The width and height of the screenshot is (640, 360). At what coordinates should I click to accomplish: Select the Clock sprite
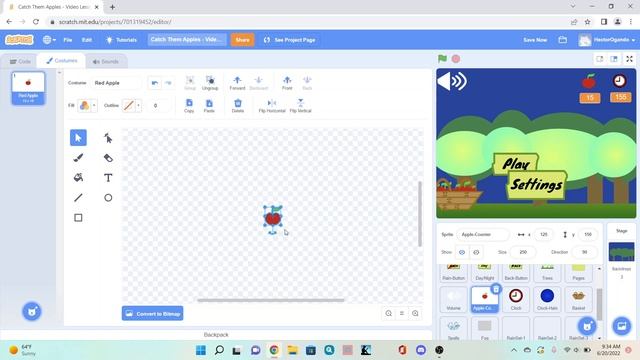tap(516, 299)
